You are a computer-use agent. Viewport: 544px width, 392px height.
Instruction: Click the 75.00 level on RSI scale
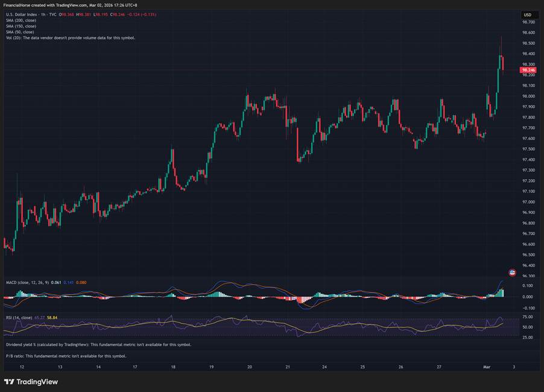click(527, 317)
